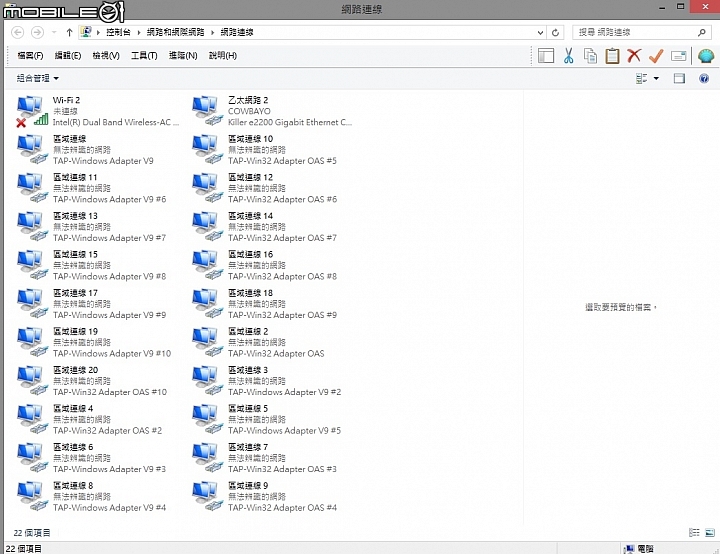This screenshot has width=720, height=554.
Task: Click the 區域連線 19 name text
Action: pos(75,331)
